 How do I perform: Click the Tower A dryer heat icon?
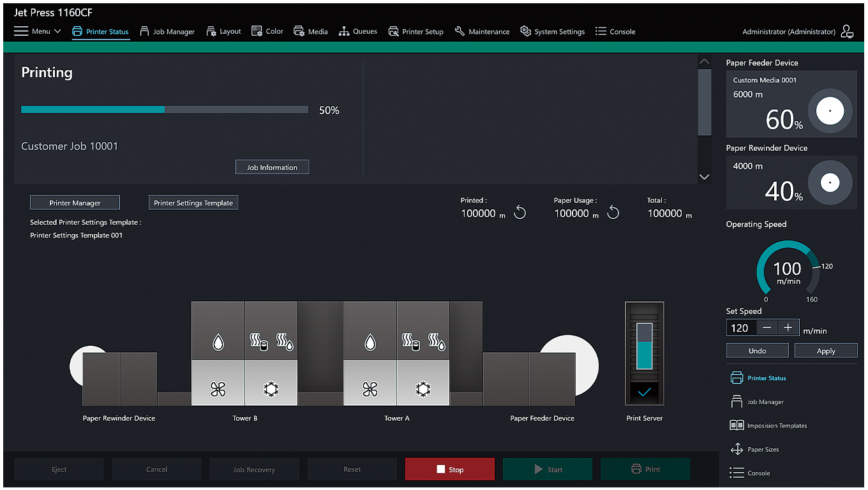click(x=423, y=343)
